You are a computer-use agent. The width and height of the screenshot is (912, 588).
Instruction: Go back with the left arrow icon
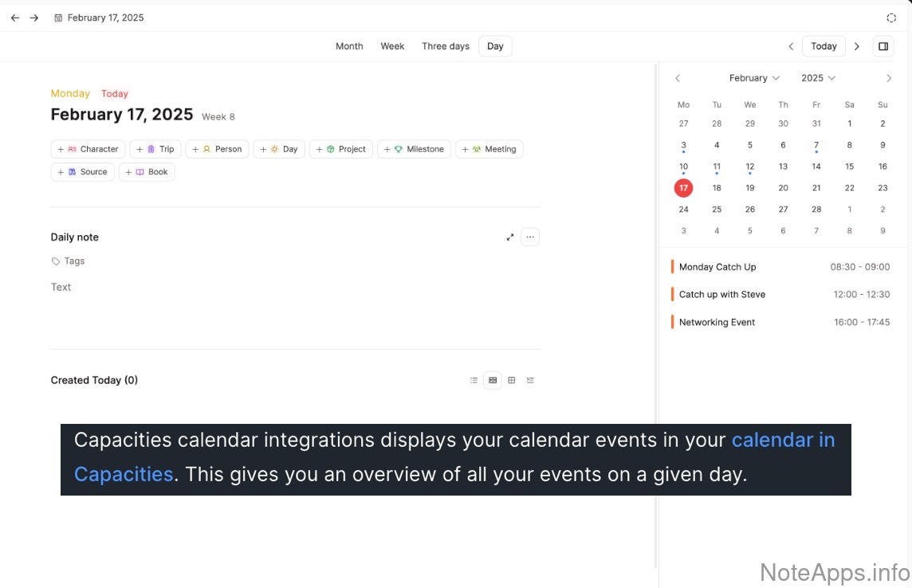pyautogui.click(x=15, y=18)
